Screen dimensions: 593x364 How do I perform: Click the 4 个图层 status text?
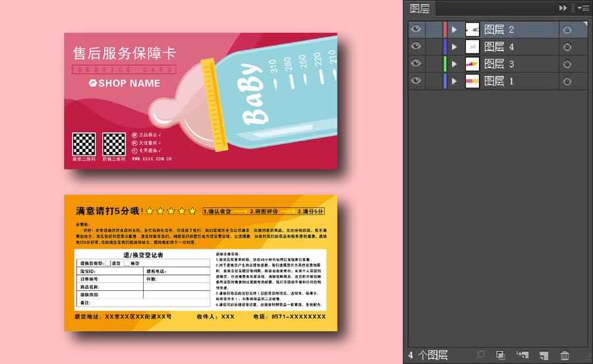coord(428,355)
